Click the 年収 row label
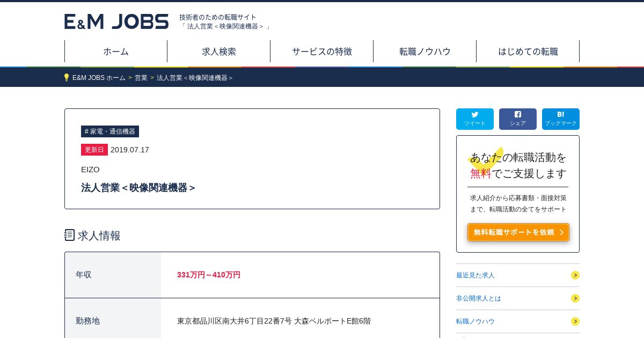Viewport: 644px width, 338px height. coord(84,275)
